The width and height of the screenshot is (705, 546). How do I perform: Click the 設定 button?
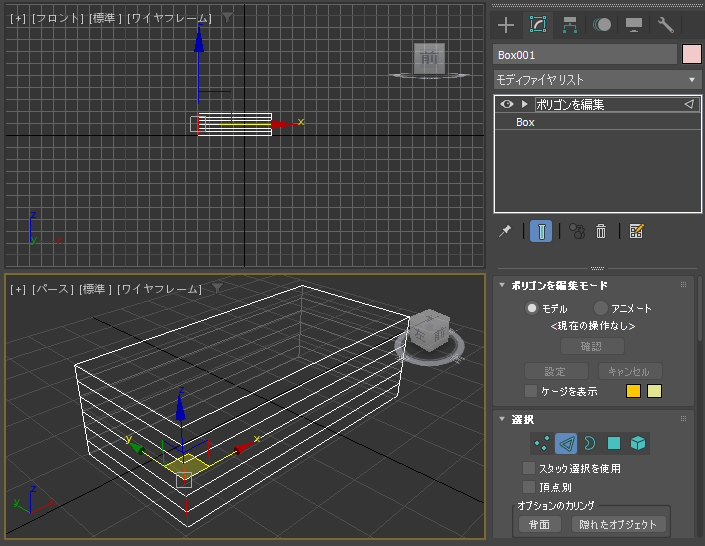(x=556, y=371)
